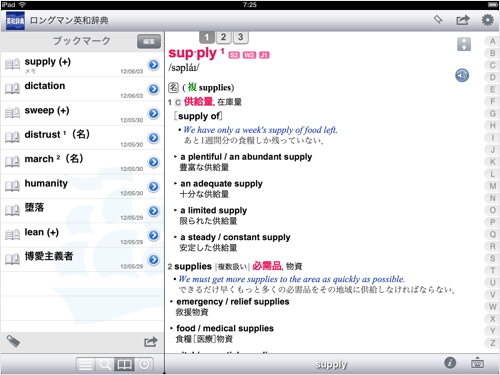
Task: Open detail arrow for 博愛主義者 bookmark
Action: 154,259
